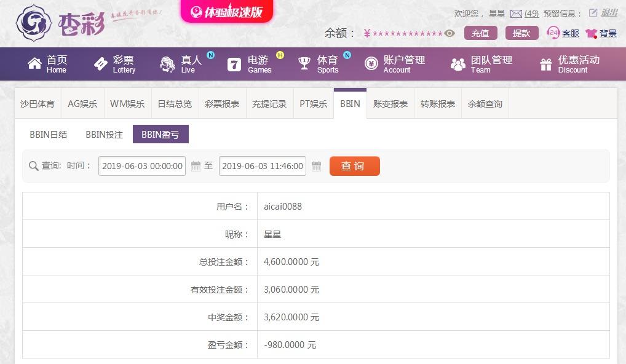
Task: Open 优惠活动 Discount gift icon
Action: [x=546, y=65]
